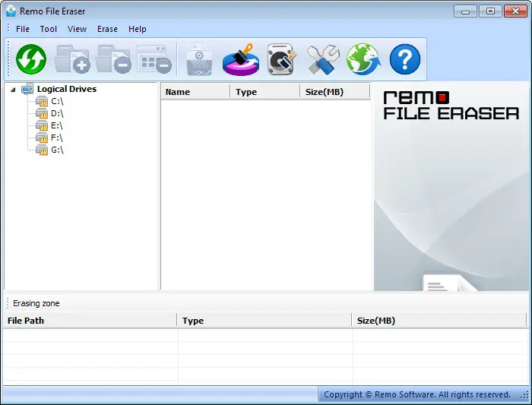
Task: Open the View menu
Action: (x=77, y=29)
